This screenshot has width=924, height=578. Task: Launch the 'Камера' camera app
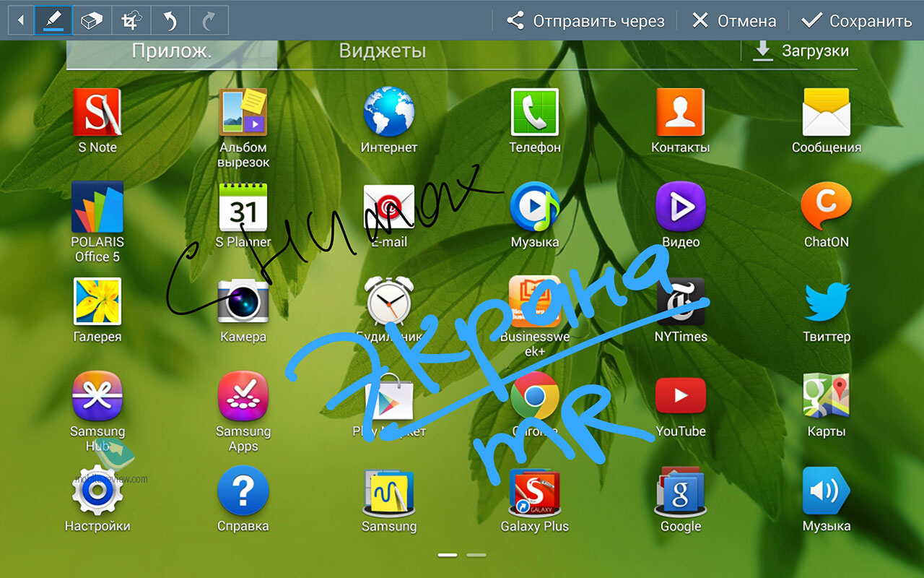pyautogui.click(x=243, y=309)
